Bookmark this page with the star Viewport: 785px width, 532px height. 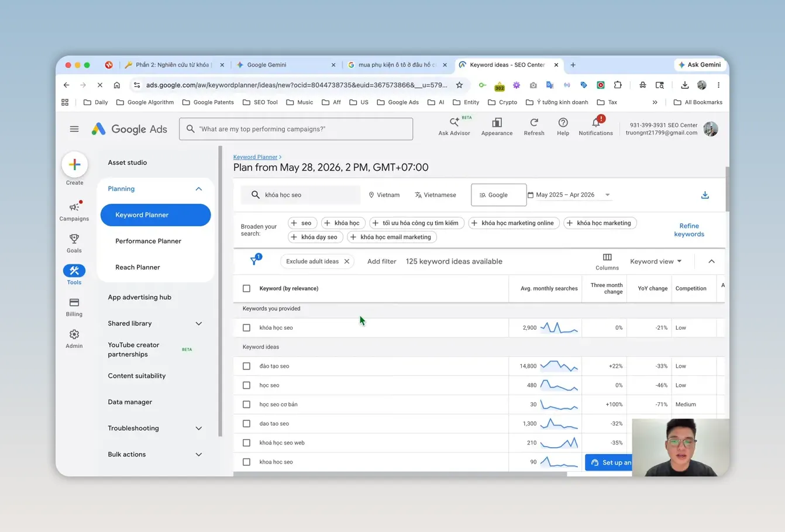[x=460, y=85]
